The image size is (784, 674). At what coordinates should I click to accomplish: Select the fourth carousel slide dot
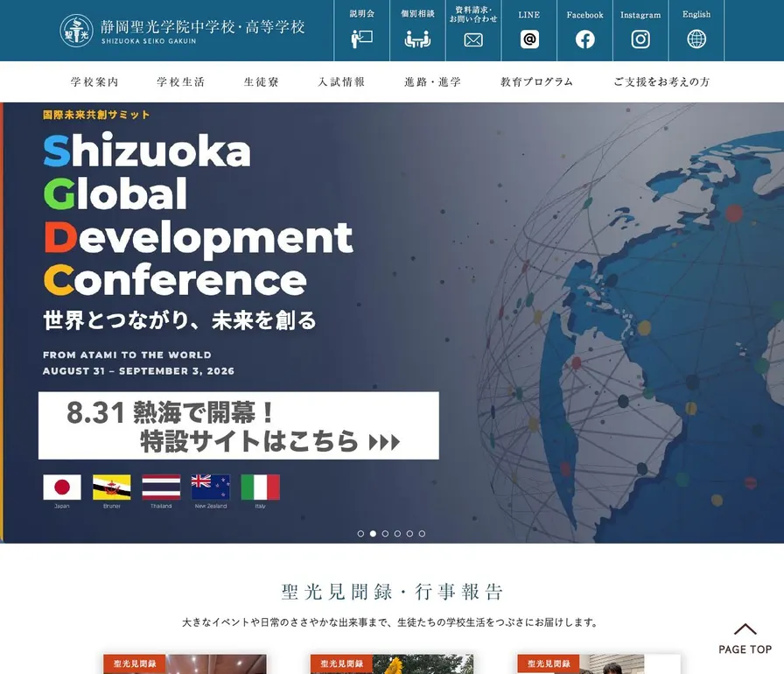pos(397,533)
